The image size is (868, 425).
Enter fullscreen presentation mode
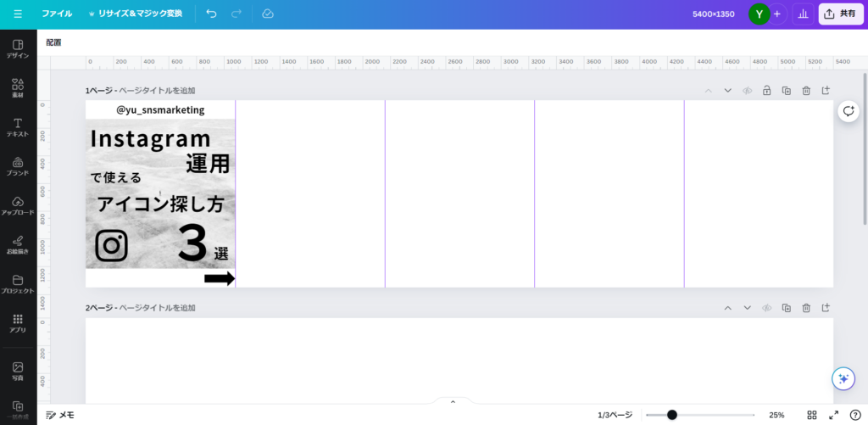[x=834, y=415]
